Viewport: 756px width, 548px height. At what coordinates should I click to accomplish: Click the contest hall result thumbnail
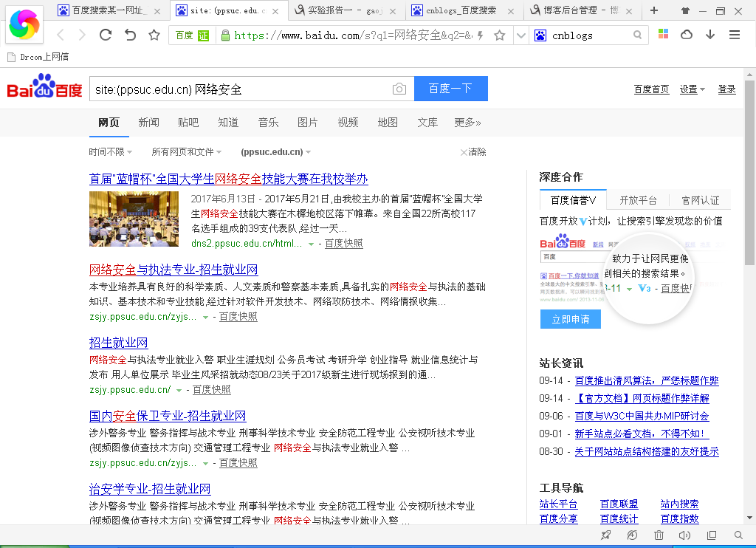134,219
